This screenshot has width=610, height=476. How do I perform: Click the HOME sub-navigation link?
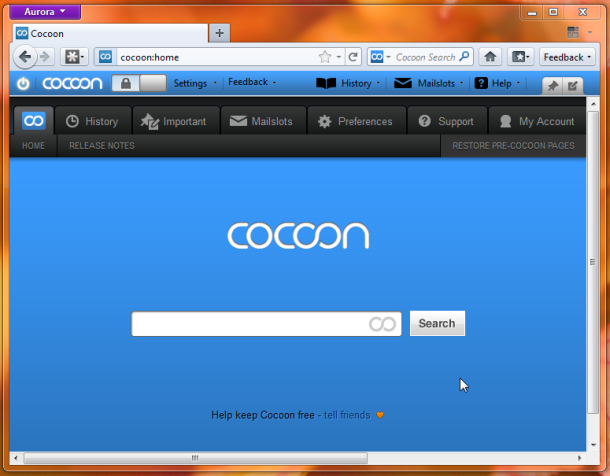[x=33, y=146]
